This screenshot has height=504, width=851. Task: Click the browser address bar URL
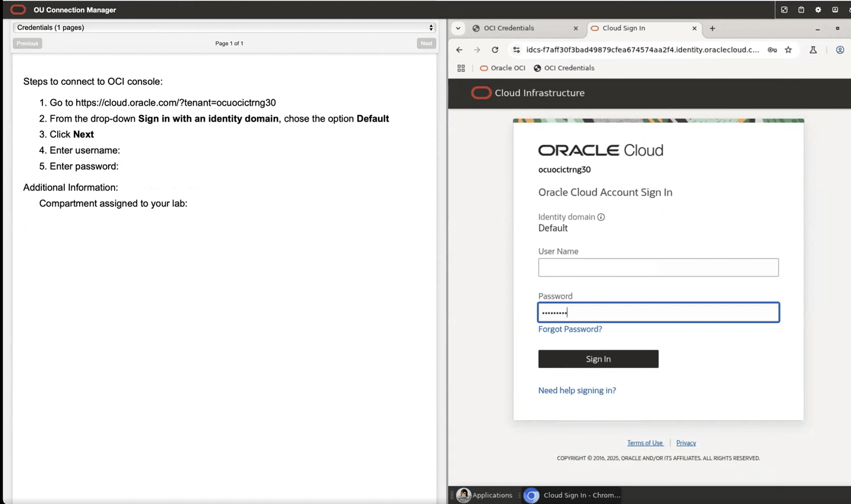(643, 50)
